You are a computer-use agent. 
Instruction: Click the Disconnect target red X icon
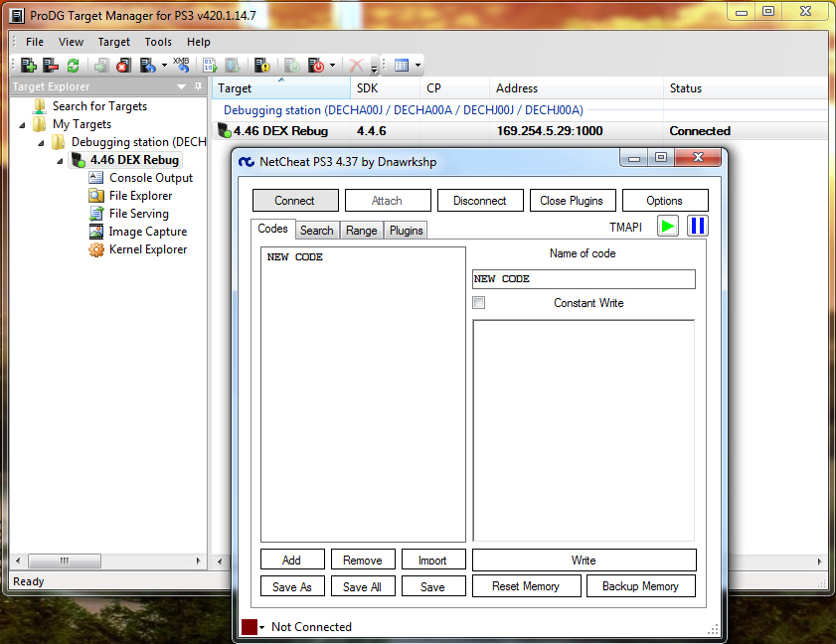pyautogui.click(x=123, y=65)
